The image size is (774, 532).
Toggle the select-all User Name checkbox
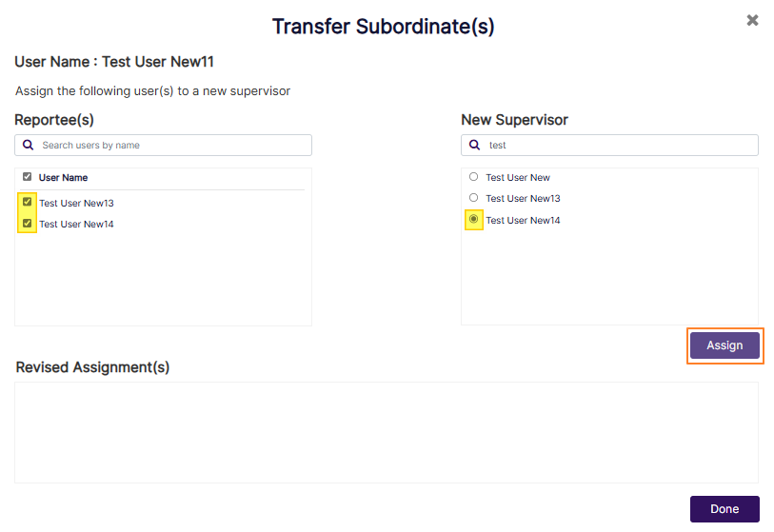tap(28, 177)
